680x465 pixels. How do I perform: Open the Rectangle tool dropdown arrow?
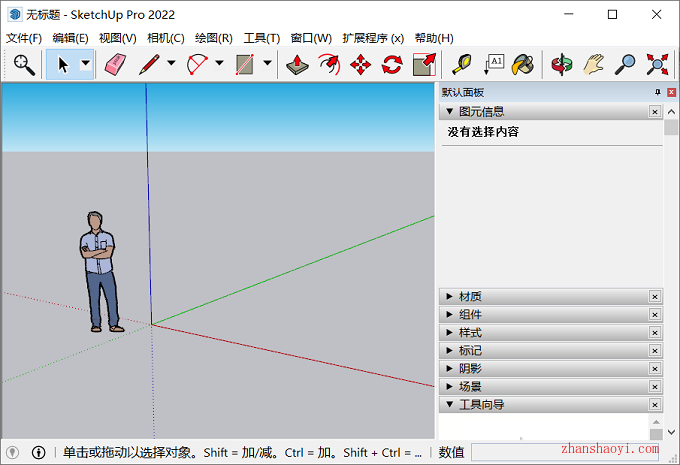click(x=268, y=63)
